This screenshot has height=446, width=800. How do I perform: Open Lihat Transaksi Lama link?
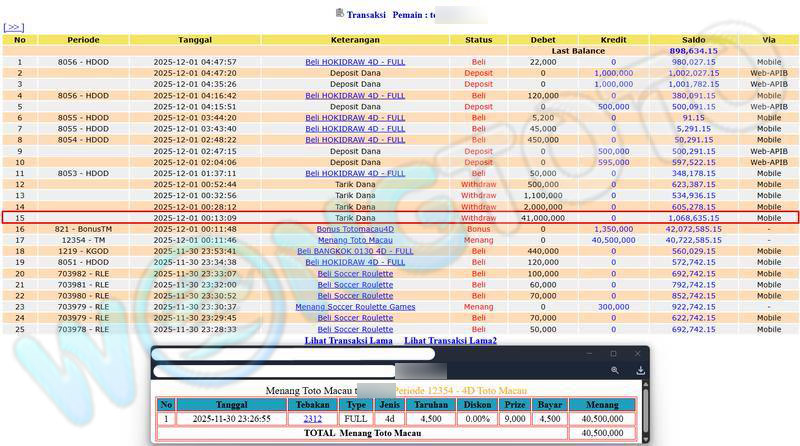349,341
